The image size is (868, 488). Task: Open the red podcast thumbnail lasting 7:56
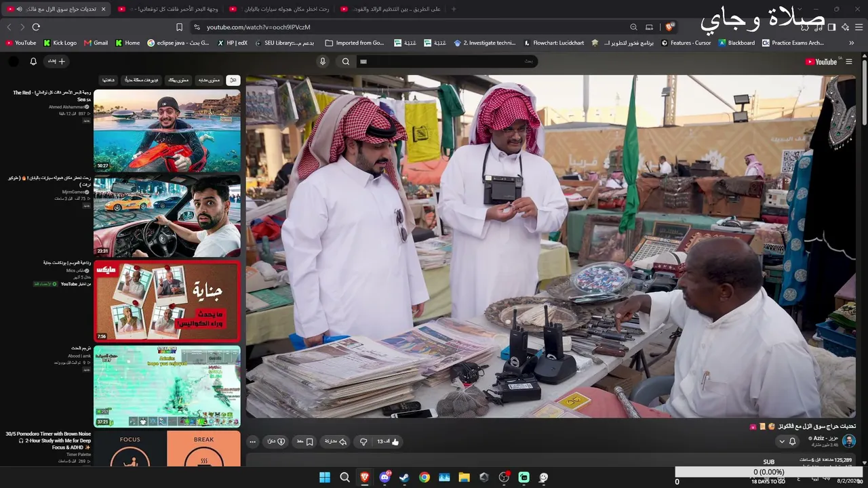pos(167,302)
